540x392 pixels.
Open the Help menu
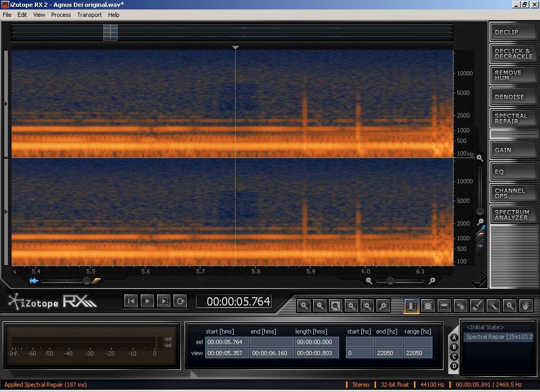coord(114,15)
